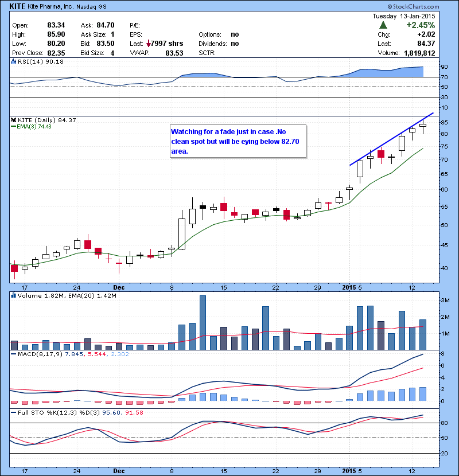Click the Nasdaq GS exchange label
This screenshot has width=459, height=476.
point(91,7)
